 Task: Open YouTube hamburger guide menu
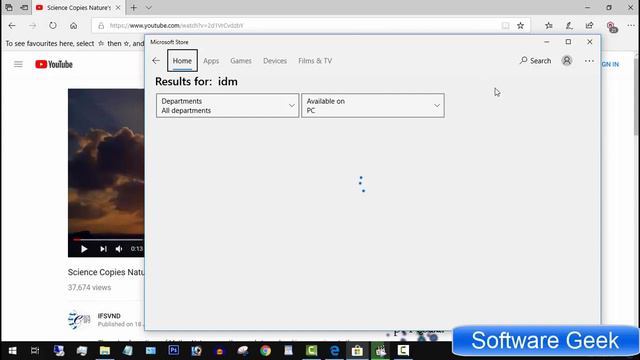point(18,64)
